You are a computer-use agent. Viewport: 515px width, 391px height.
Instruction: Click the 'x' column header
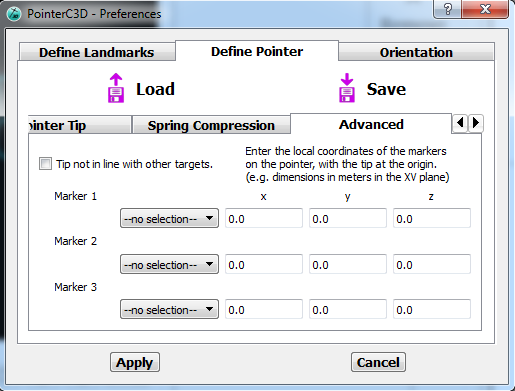click(263, 197)
